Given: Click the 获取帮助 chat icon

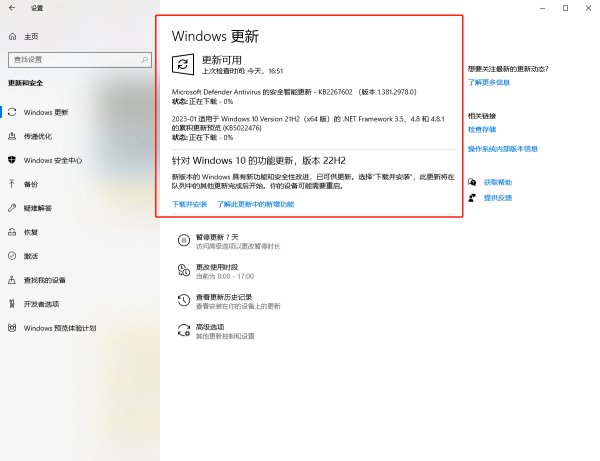Looking at the screenshot, I should 472,182.
